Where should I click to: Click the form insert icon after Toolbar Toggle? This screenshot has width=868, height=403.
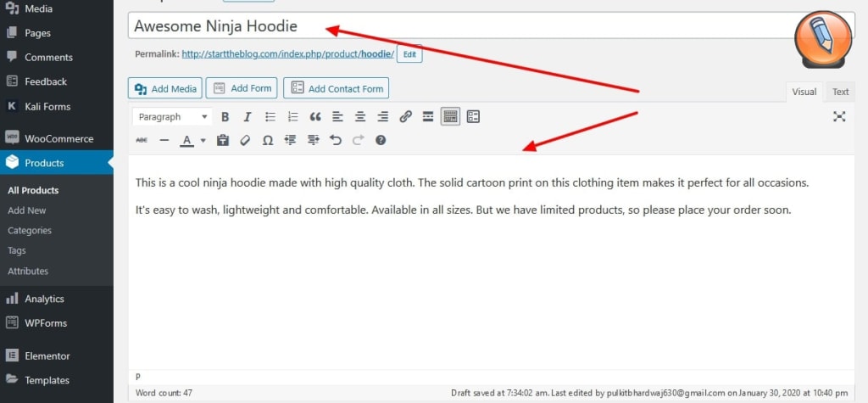click(473, 117)
